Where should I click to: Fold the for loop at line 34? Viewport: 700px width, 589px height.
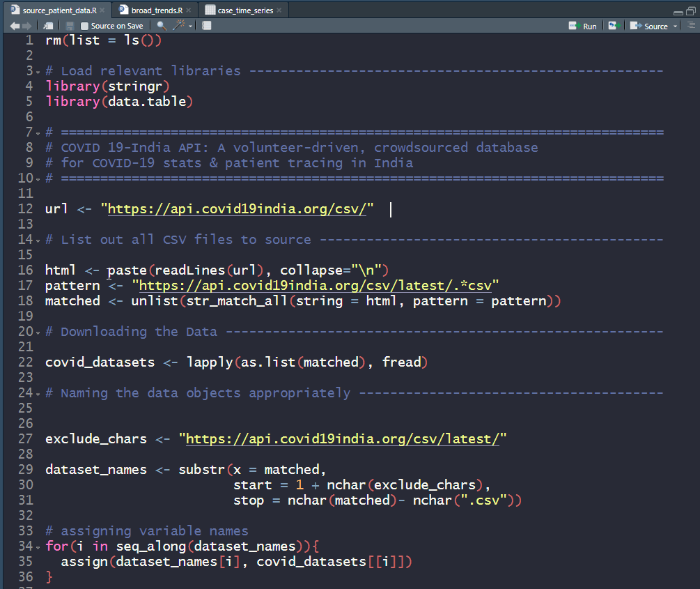pyautogui.click(x=38, y=547)
